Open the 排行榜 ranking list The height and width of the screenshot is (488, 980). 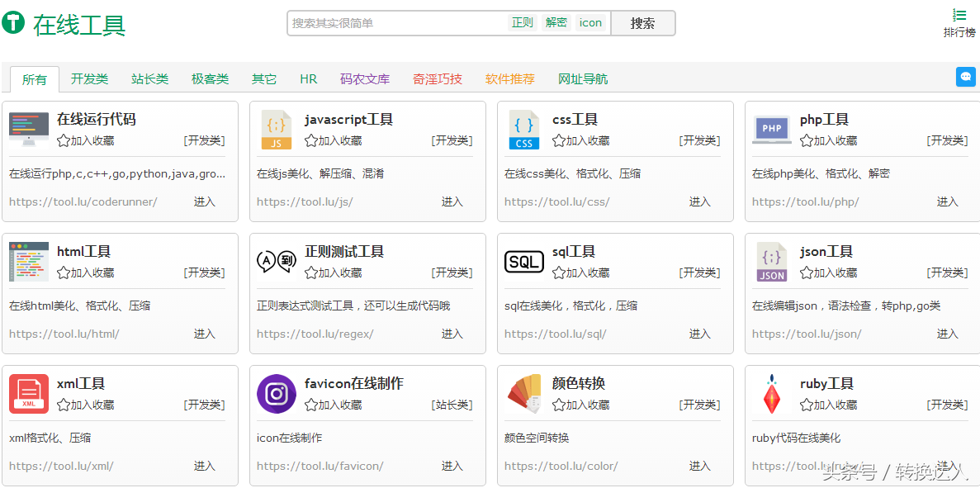coord(959,23)
